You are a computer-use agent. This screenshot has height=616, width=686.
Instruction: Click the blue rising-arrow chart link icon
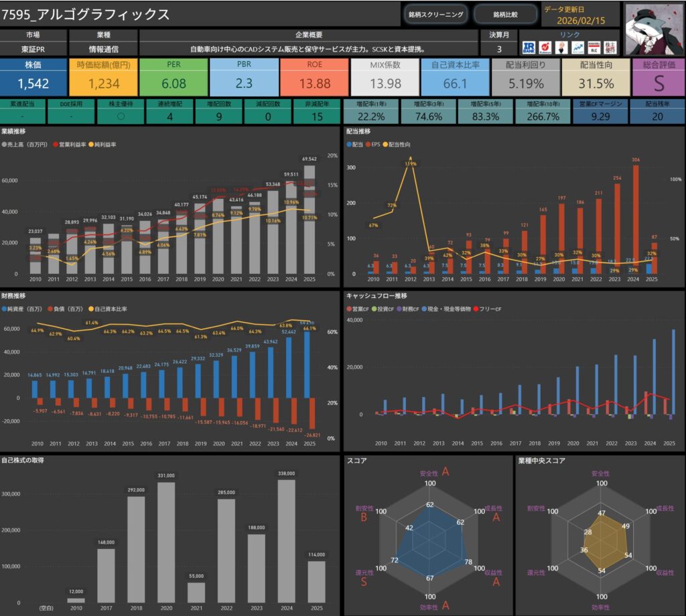point(577,47)
